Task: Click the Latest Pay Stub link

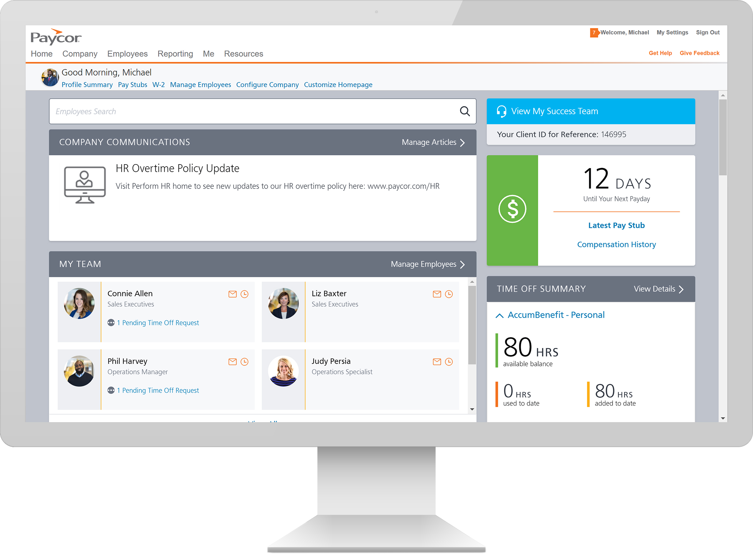Action: tap(616, 225)
